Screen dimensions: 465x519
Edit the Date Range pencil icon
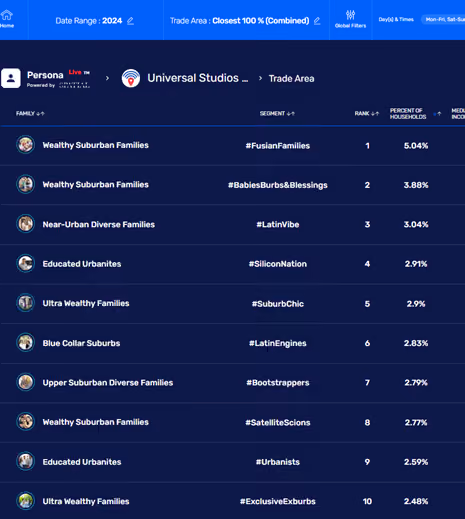[130, 21]
